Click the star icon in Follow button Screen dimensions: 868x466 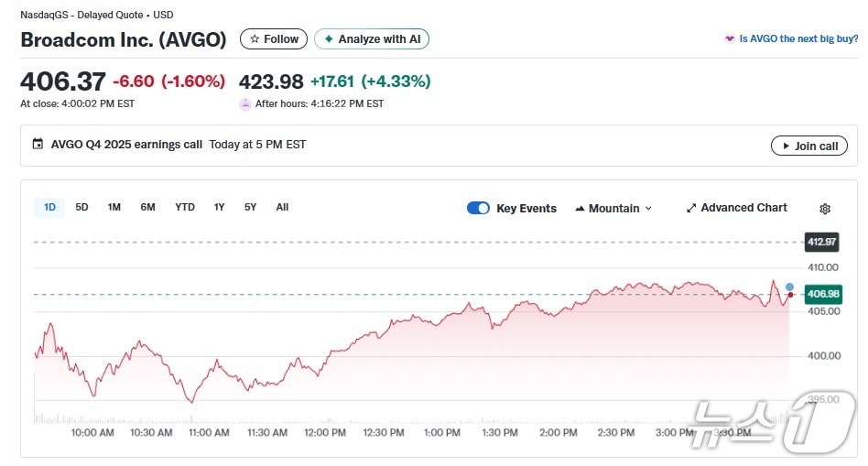click(x=255, y=39)
